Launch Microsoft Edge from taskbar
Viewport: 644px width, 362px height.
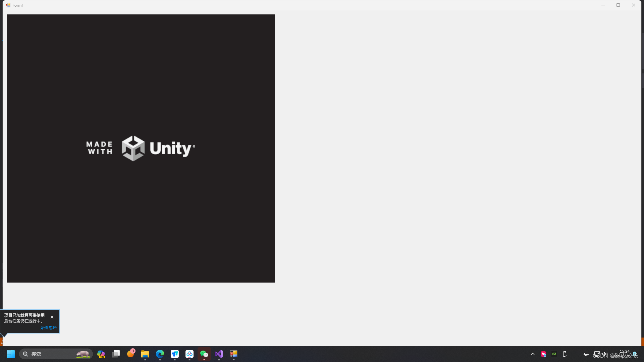(160, 354)
